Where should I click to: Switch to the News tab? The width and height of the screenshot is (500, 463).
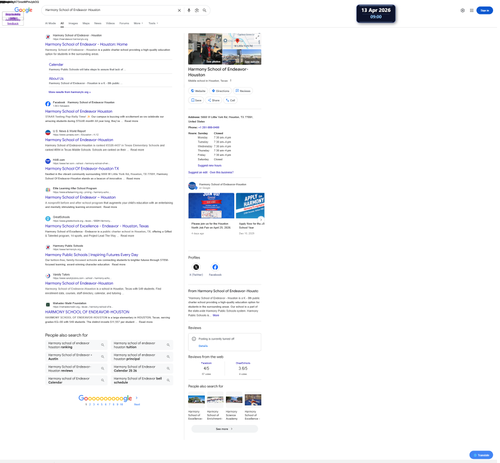(x=98, y=23)
